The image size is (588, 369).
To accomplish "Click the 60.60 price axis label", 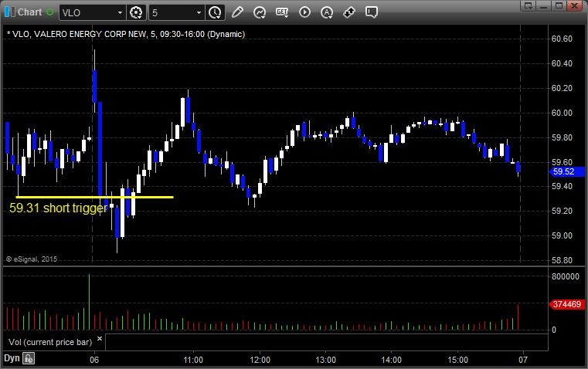I will [x=562, y=39].
